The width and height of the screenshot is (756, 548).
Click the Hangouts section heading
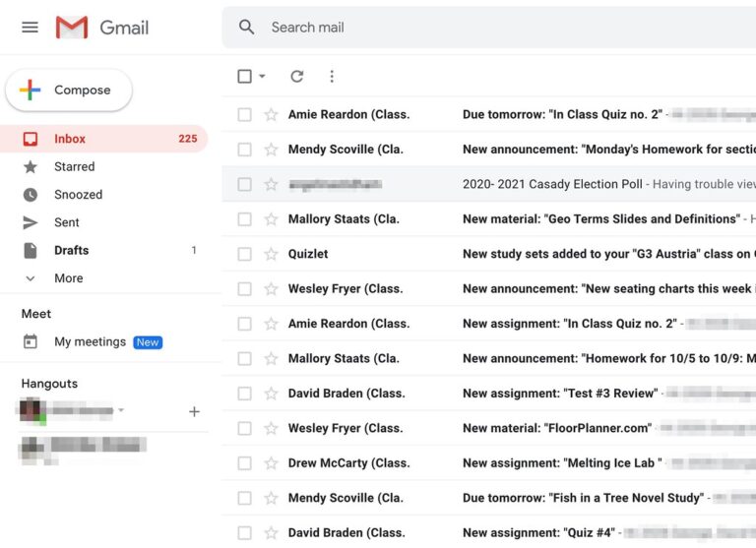coord(49,384)
